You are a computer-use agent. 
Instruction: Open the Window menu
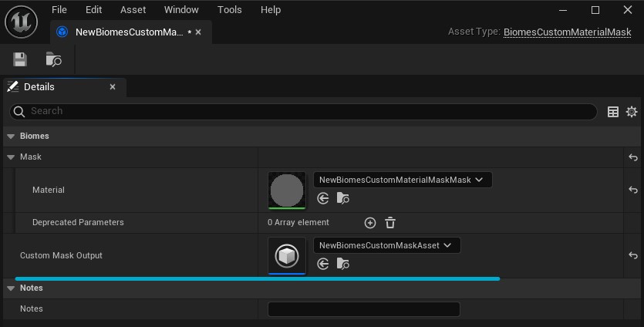[181, 10]
